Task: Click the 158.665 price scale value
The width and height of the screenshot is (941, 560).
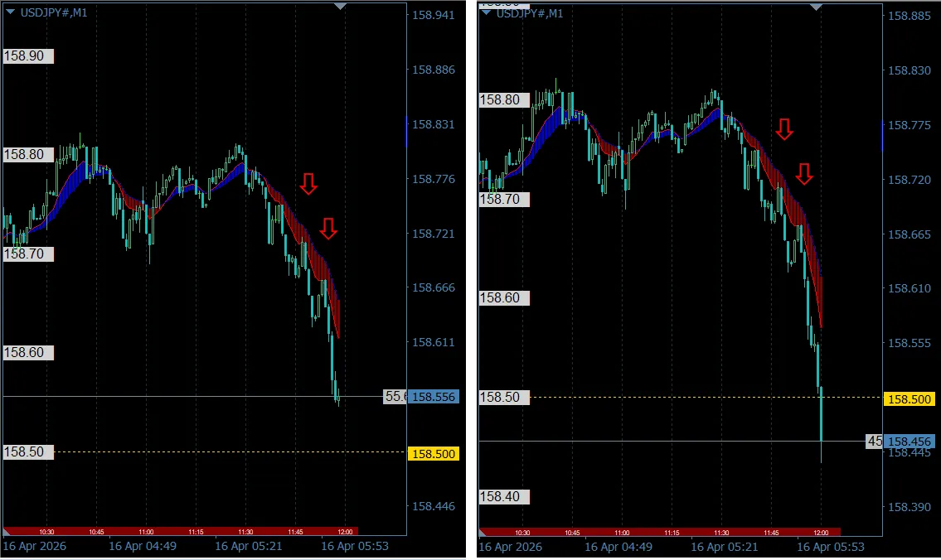Action: [909, 234]
